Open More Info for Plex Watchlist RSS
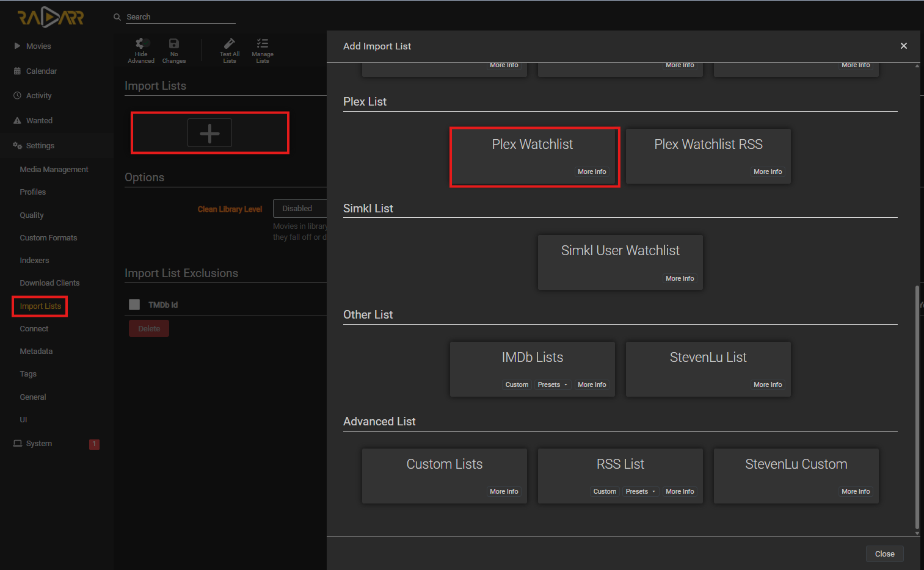Screen dimensions: 924x570 tap(768, 172)
